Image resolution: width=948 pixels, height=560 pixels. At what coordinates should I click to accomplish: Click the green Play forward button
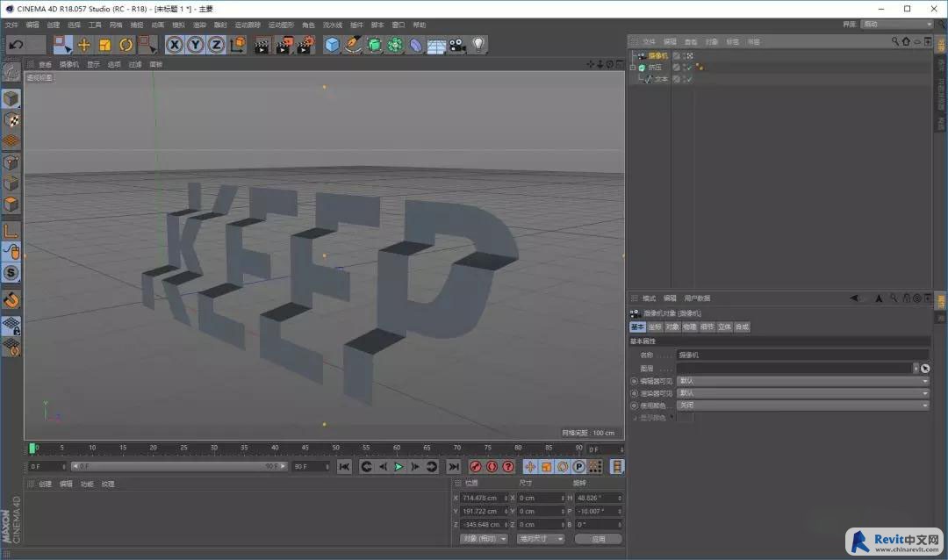click(399, 467)
